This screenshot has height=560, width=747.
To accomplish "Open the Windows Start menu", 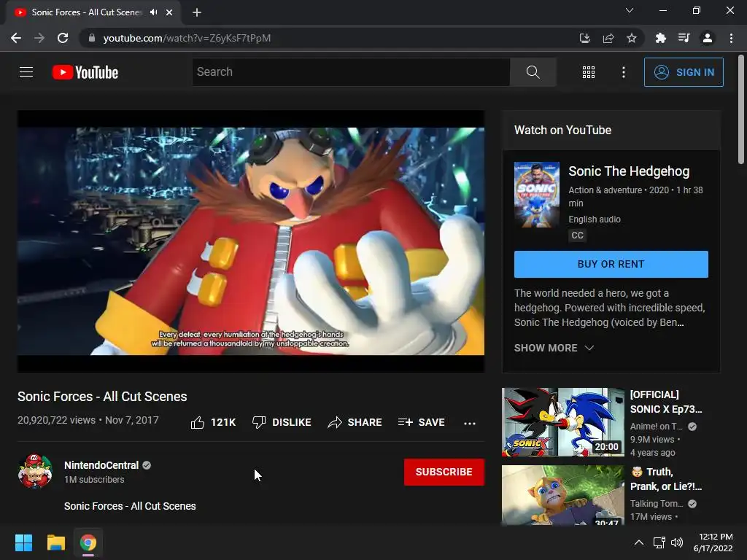I will (23, 542).
